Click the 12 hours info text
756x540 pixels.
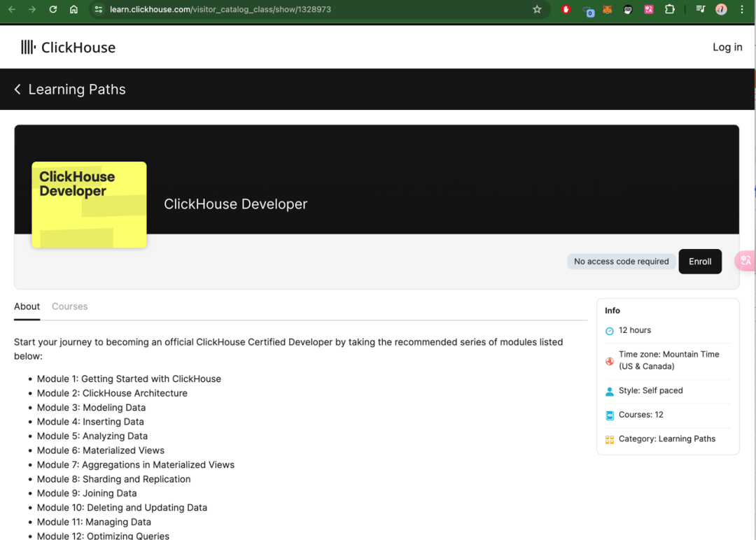coord(635,330)
